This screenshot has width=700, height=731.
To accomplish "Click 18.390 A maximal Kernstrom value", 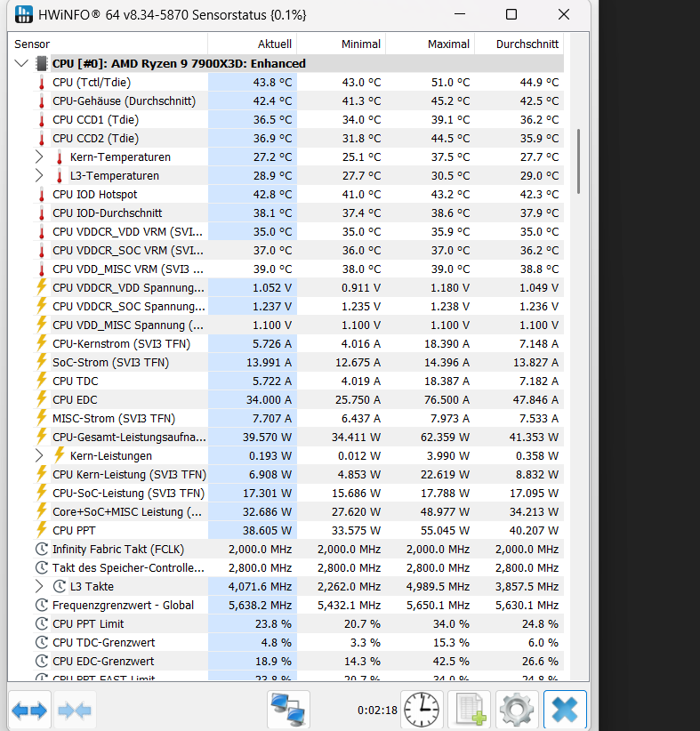I will pyautogui.click(x=447, y=343).
